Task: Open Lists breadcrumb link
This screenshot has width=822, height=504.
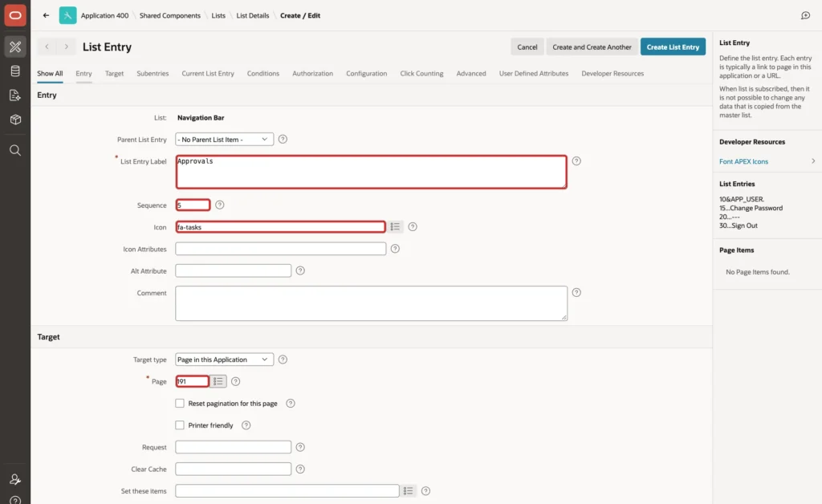Action: [218, 15]
